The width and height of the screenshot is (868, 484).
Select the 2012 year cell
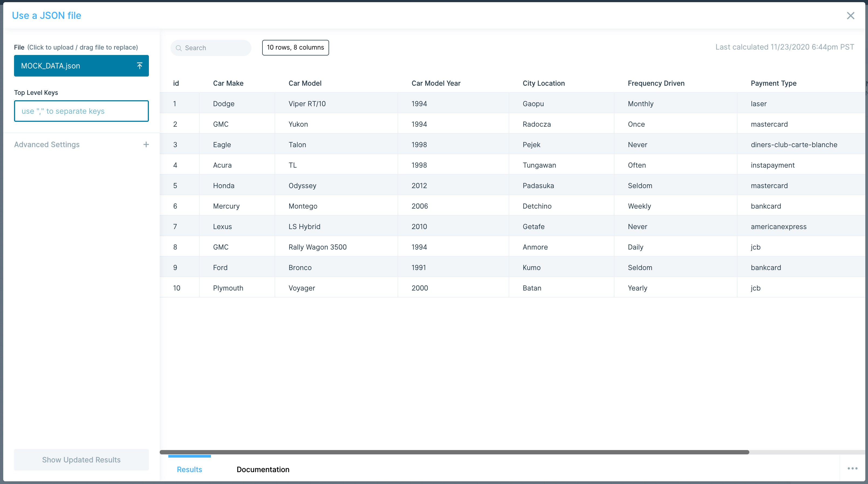pos(453,185)
